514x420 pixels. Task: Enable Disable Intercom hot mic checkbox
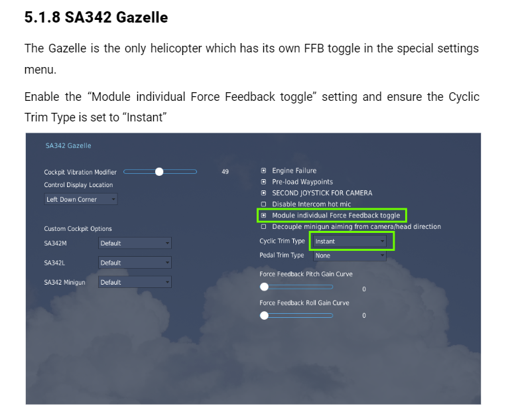pyautogui.click(x=264, y=204)
